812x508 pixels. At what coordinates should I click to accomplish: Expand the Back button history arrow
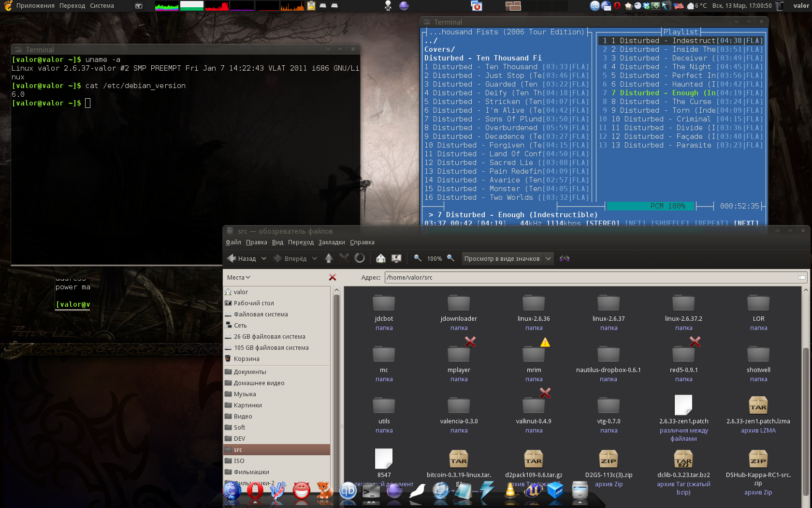click(264, 258)
